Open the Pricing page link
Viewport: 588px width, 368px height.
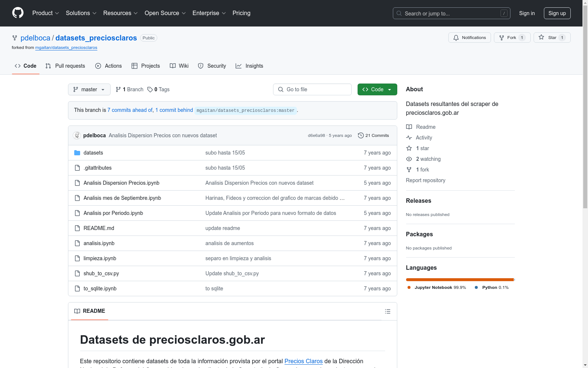click(241, 13)
